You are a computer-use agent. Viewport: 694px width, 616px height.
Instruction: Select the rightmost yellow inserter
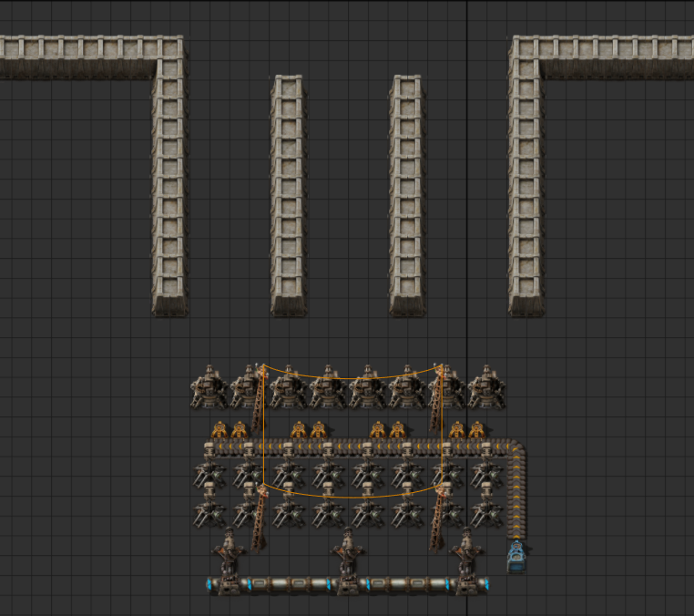pyautogui.click(x=476, y=429)
